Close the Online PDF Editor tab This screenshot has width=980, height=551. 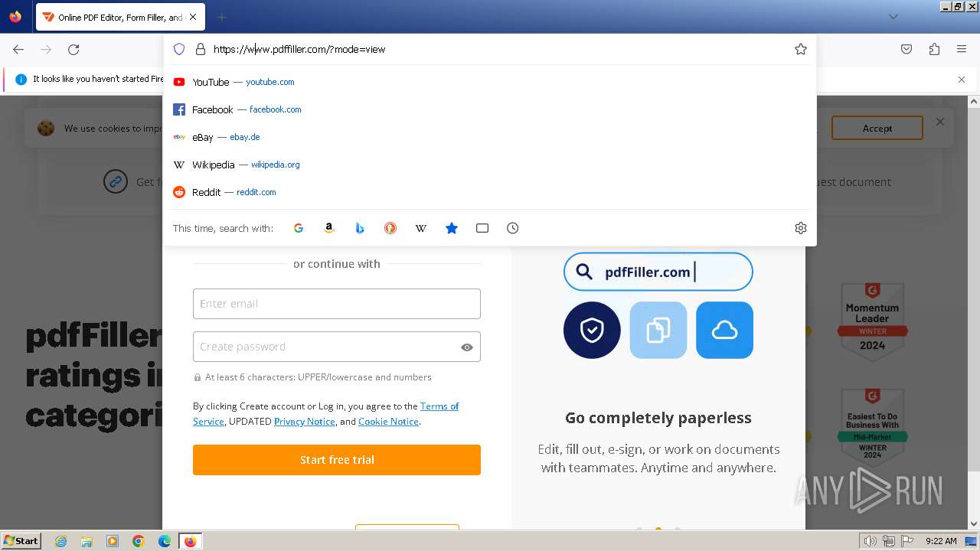point(193,17)
